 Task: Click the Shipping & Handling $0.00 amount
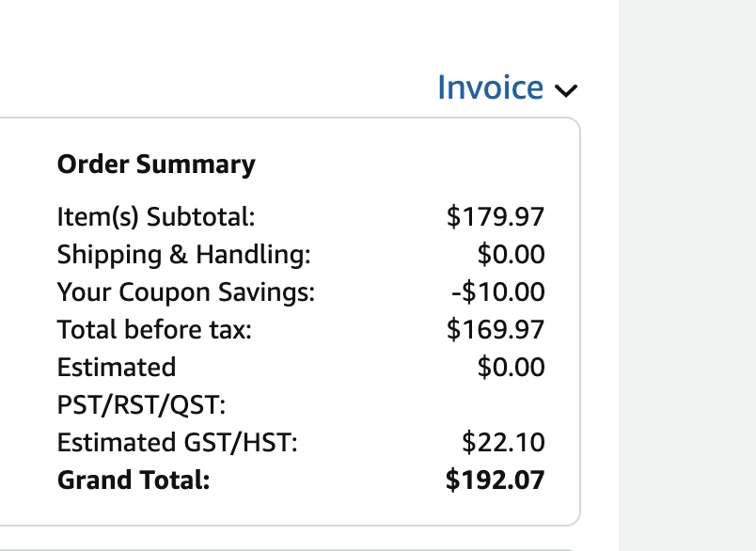(512, 254)
